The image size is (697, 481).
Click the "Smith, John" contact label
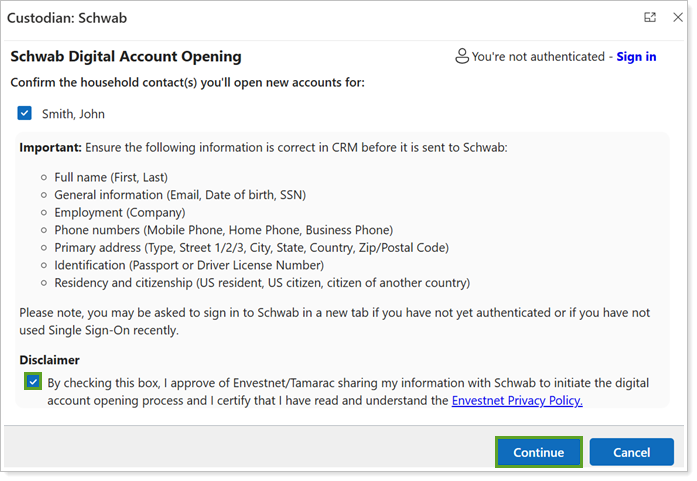73,114
